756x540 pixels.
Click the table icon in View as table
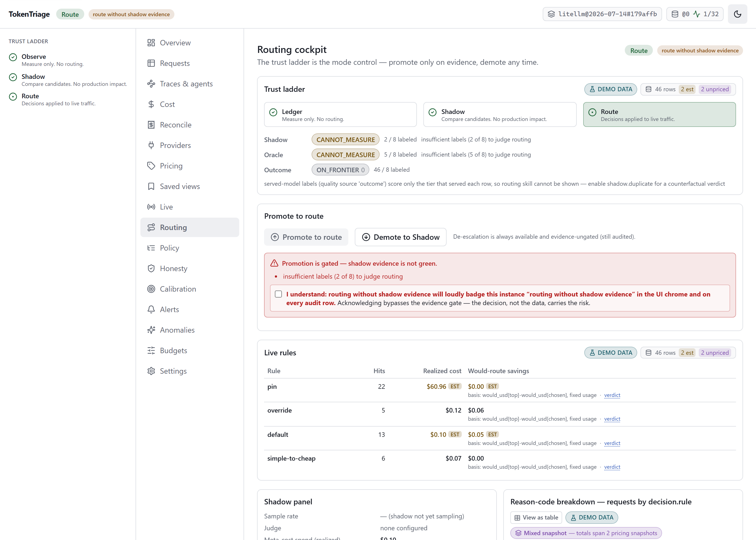(517, 517)
